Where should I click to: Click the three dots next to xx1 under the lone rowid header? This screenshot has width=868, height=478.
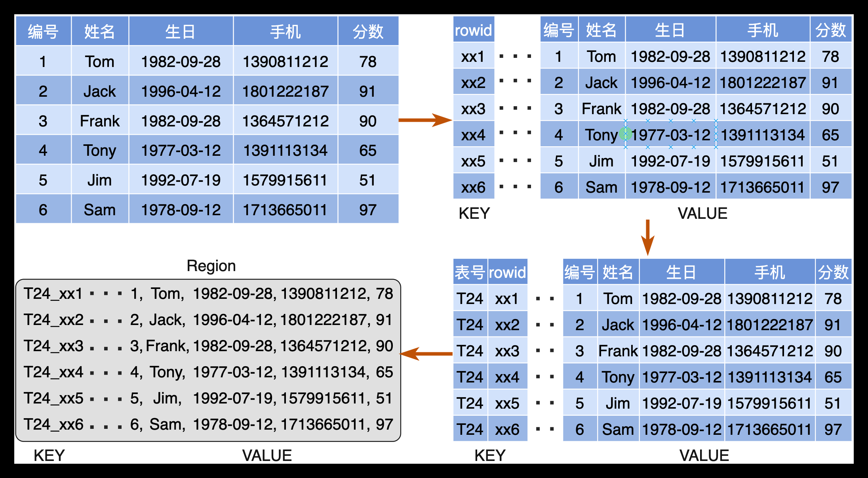tap(515, 56)
